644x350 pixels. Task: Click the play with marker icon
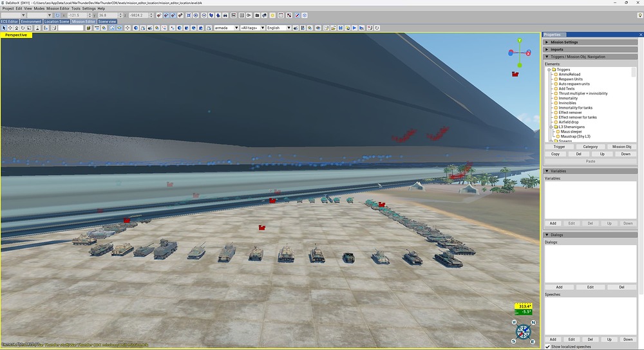(361, 28)
